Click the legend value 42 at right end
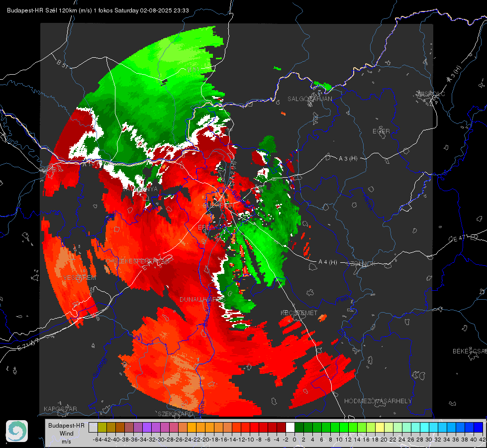This screenshot has height=448, width=487. [482, 440]
